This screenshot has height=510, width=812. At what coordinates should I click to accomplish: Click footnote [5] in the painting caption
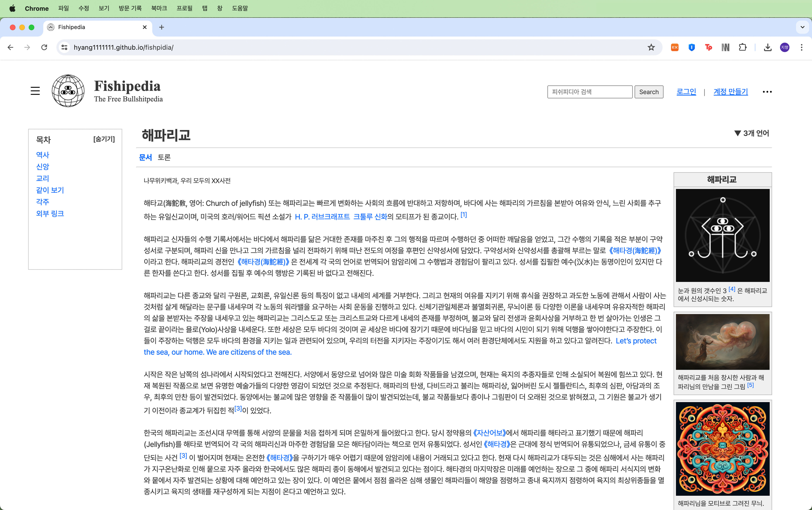pyautogui.click(x=751, y=385)
